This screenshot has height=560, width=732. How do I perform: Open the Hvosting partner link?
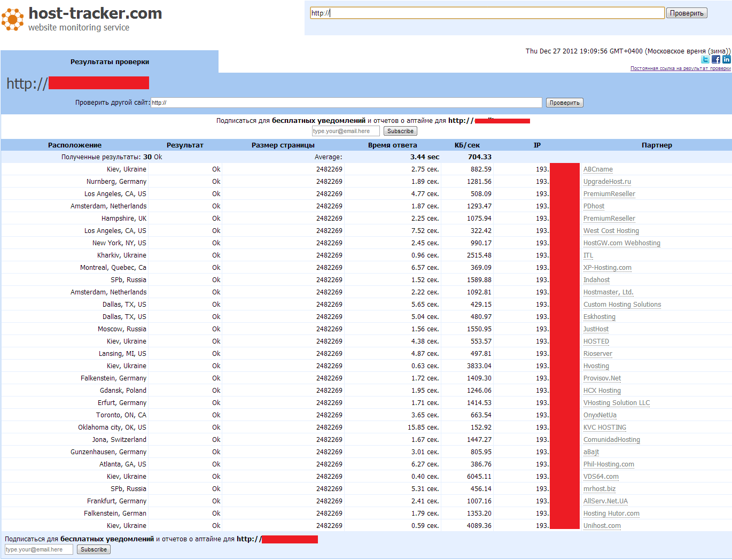(596, 366)
